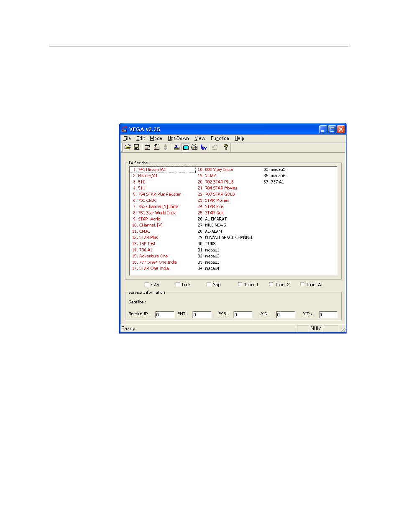Viewport: 399px width, 532px height.
Task: Select channel '18. 000 Vijay India'
Action: (x=215, y=170)
